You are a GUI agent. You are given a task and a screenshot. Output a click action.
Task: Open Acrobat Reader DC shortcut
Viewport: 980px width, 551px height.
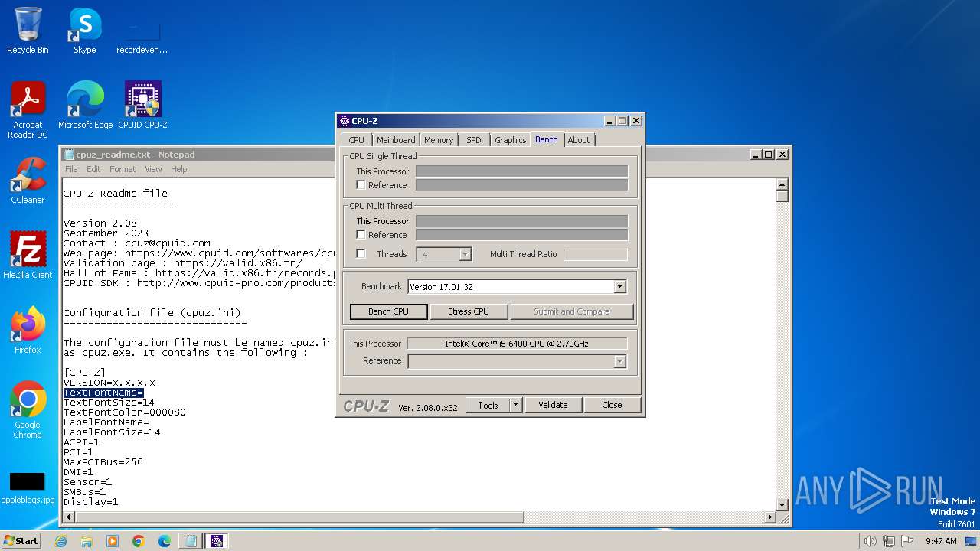[x=28, y=110]
